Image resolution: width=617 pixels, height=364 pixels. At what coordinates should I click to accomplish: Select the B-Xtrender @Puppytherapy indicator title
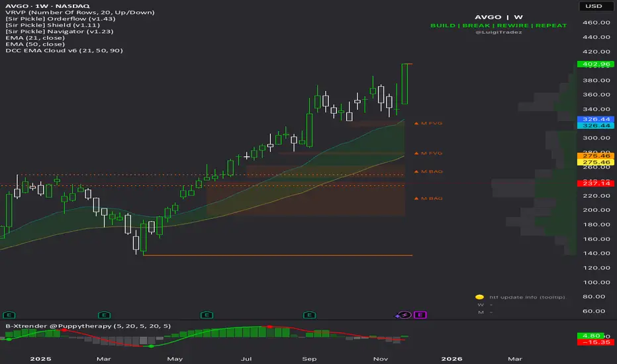tap(88, 326)
